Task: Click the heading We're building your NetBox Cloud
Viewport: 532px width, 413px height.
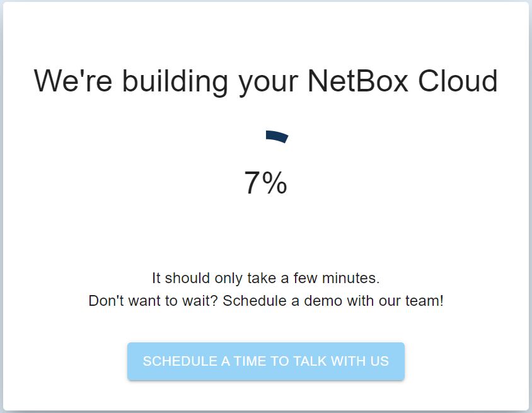Action: point(265,81)
